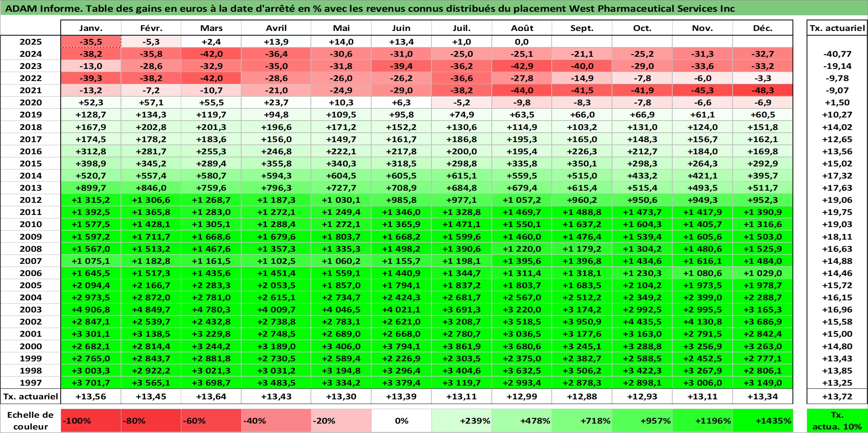The height and width of the screenshot is (433, 868).
Task: Click the 'Janv.' column header
Action: tap(91, 28)
